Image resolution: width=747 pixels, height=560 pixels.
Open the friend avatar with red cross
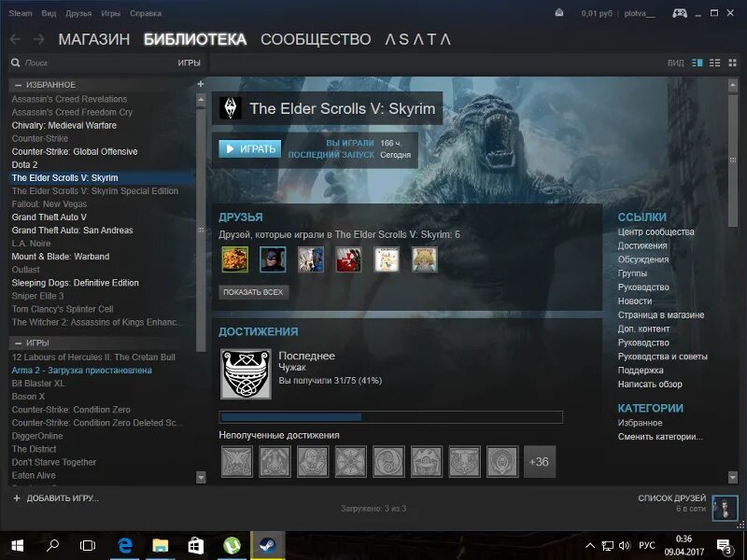pos(348,259)
